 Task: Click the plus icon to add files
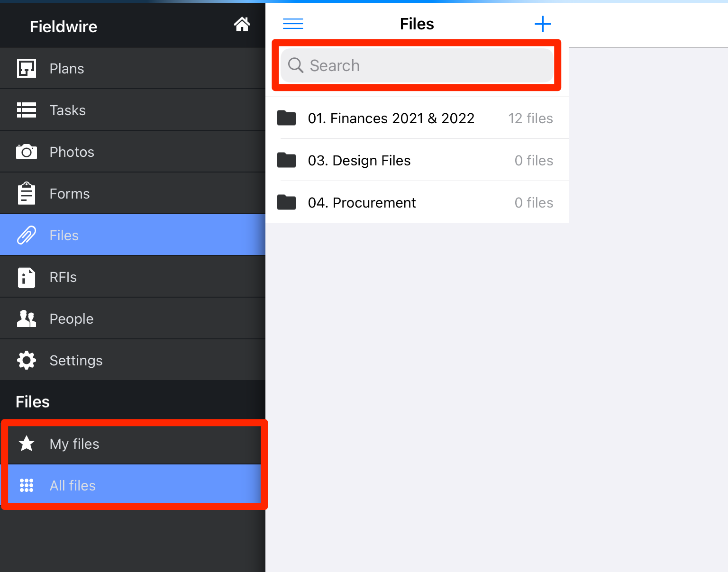(543, 24)
